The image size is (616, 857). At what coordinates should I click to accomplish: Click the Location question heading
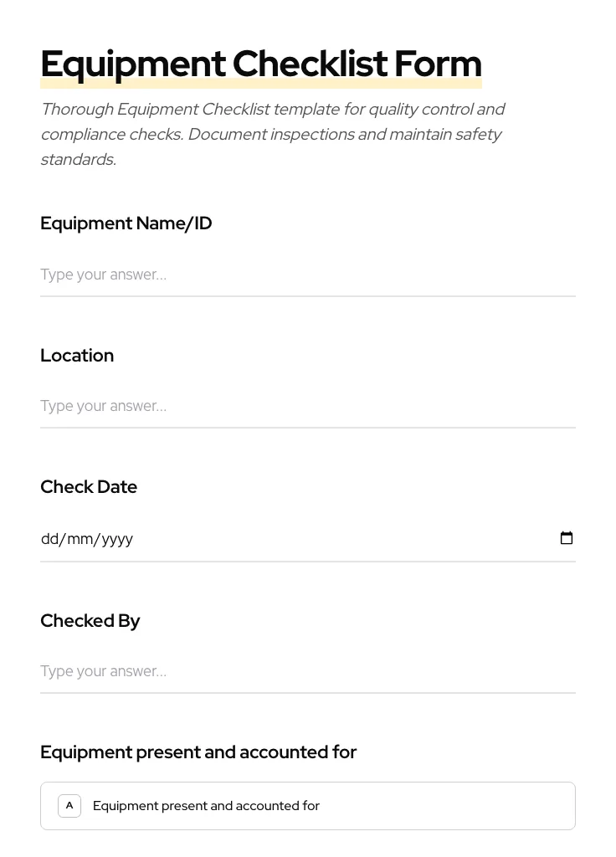pyautogui.click(x=77, y=355)
